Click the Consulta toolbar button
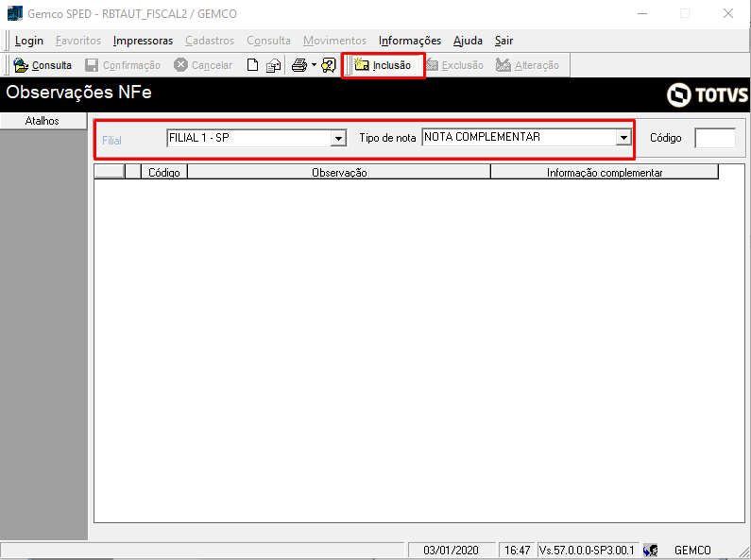 point(43,65)
